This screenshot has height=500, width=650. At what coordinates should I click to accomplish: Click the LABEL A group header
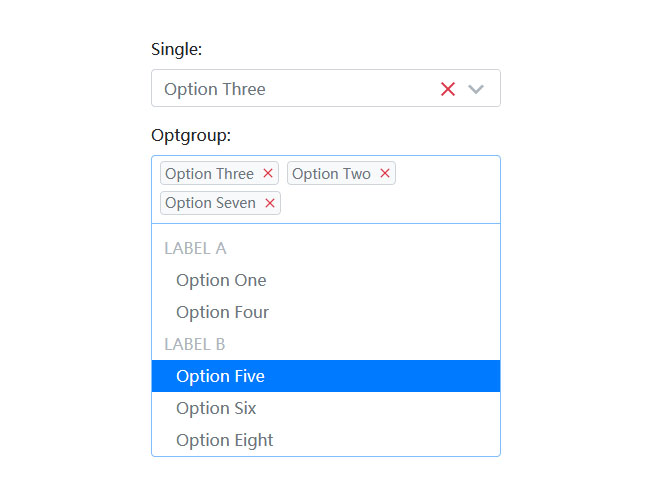click(x=195, y=248)
